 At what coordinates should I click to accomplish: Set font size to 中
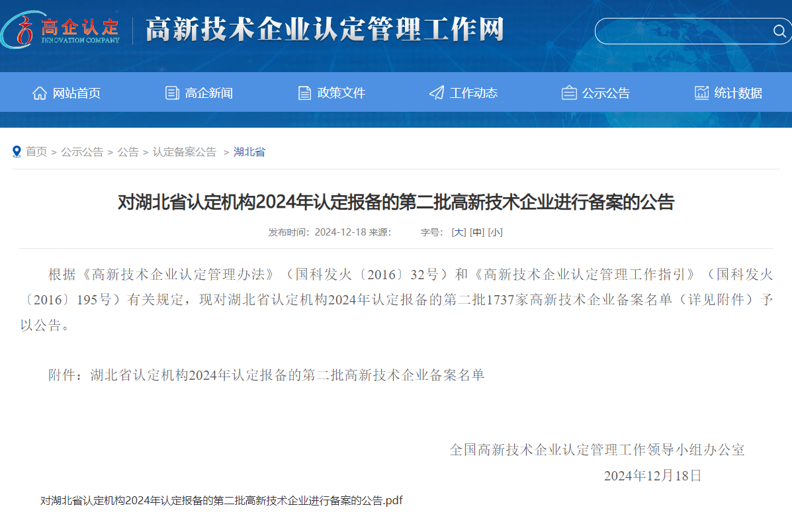[x=477, y=232]
